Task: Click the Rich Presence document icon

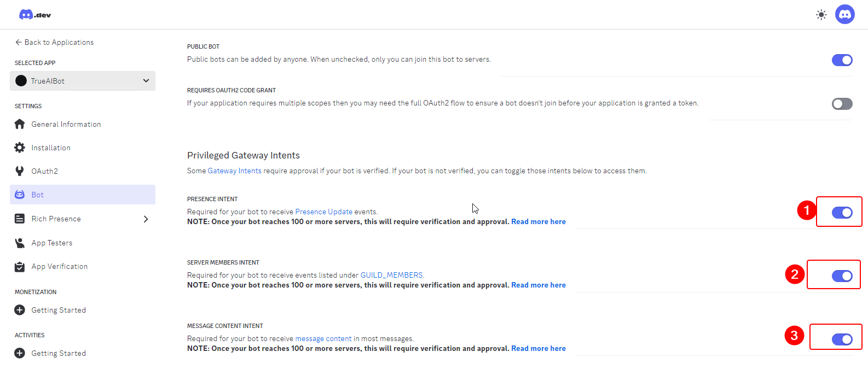Action: click(20, 219)
